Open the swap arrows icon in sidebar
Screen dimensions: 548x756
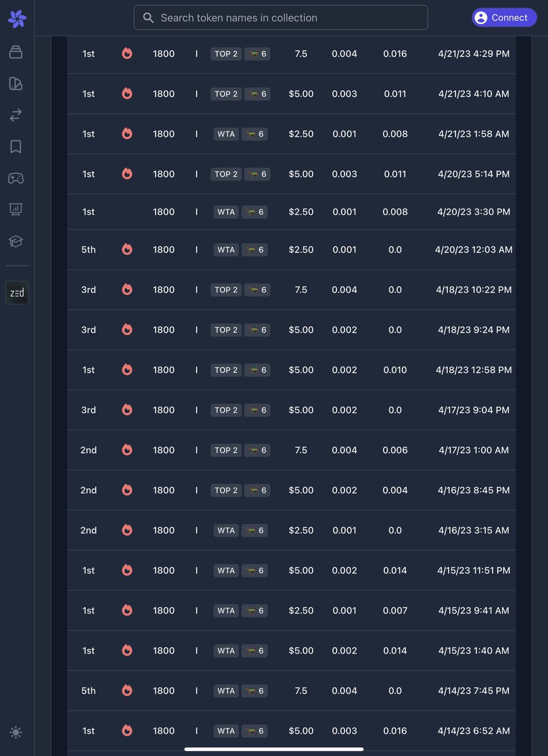click(x=16, y=115)
